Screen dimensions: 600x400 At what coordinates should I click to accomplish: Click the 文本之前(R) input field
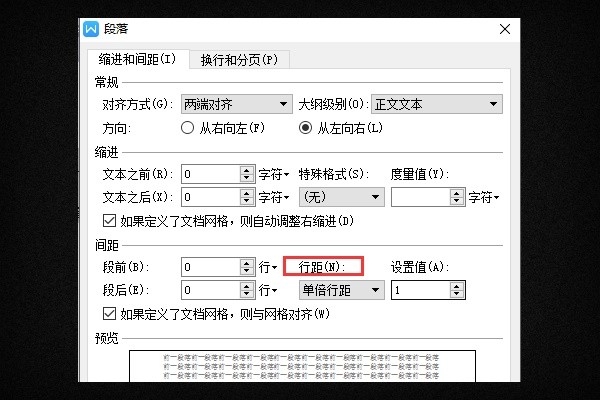(211, 174)
